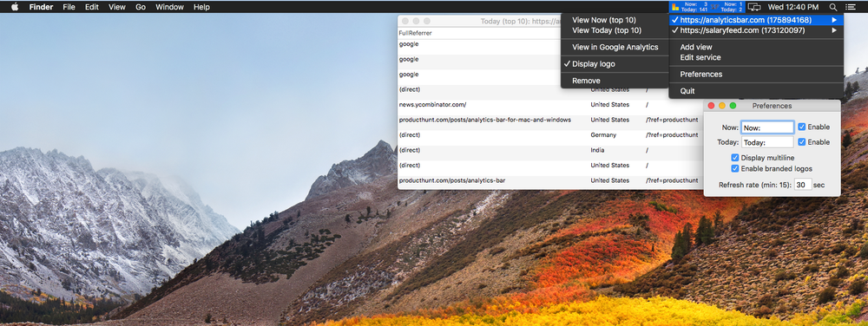The image size is (868, 326).
Task: Close the Preferences window with red button
Action: pos(712,106)
